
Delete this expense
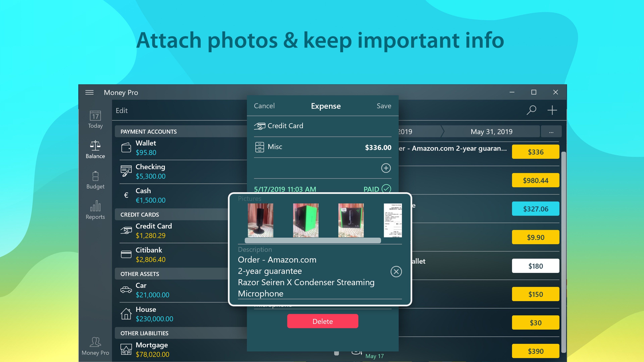tap(323, 321)
